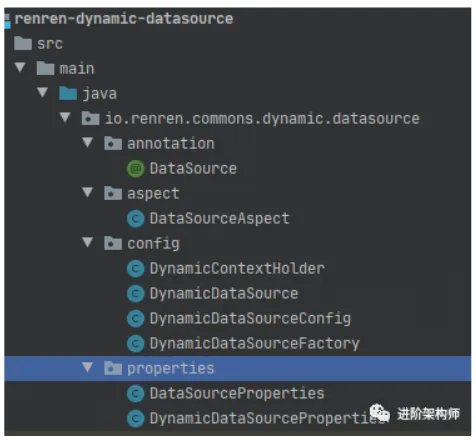
Task: Collapse the java folder arrow
Action: [43, 92]
